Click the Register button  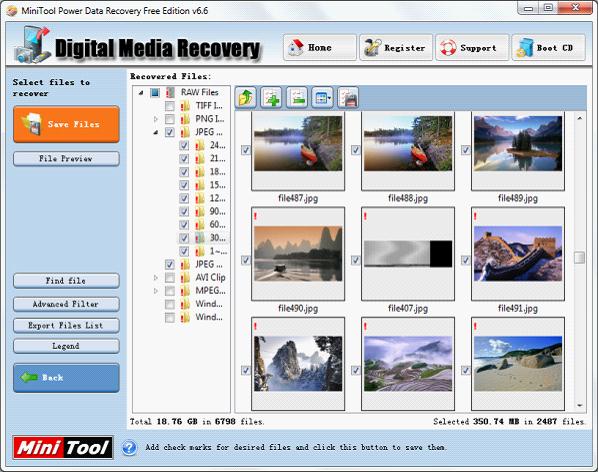(x=396, y=48)
